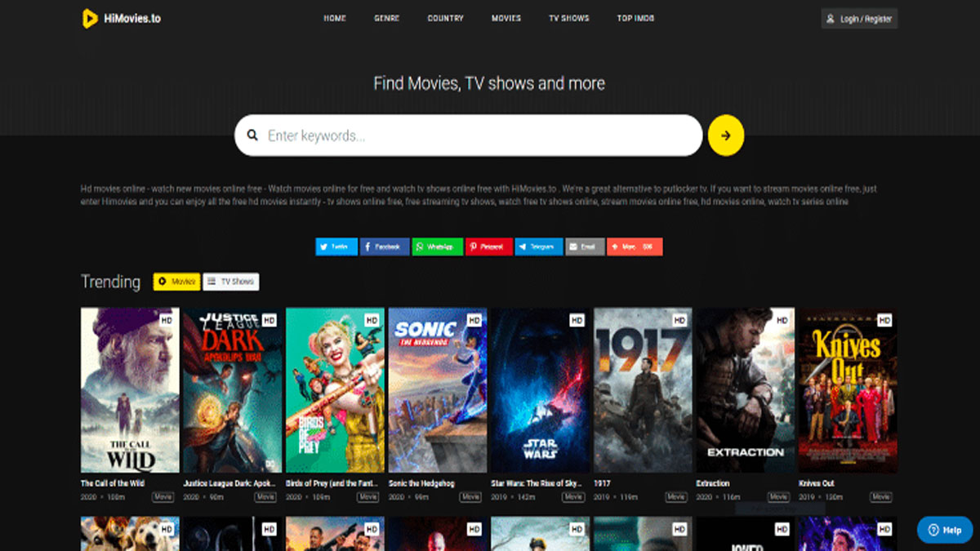Switch Trending to the TV Shows tab

pos(231,282)
